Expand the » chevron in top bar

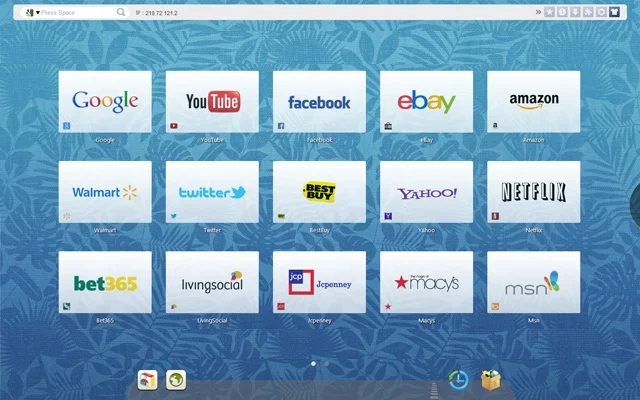[538, 12]
